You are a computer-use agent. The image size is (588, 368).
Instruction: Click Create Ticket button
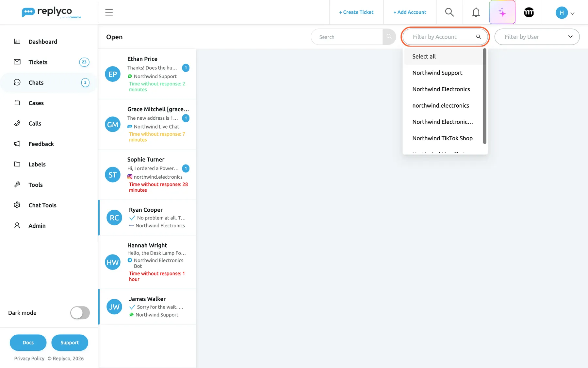pos(356,12)
